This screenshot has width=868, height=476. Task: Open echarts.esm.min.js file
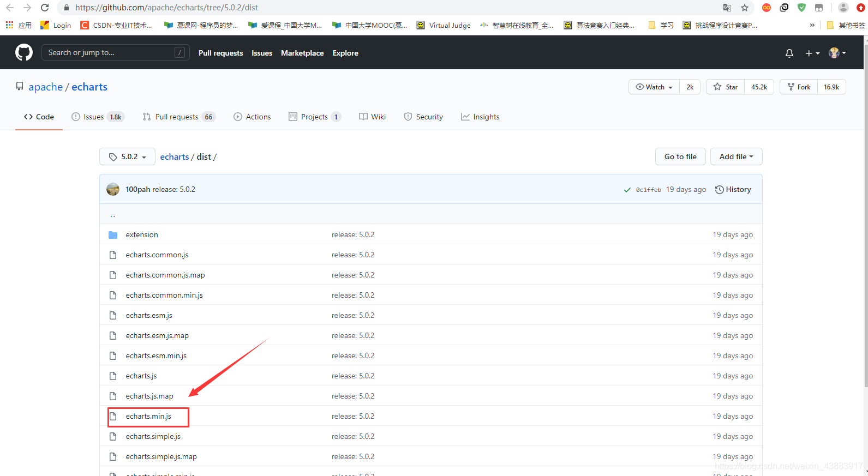(156, 356)
